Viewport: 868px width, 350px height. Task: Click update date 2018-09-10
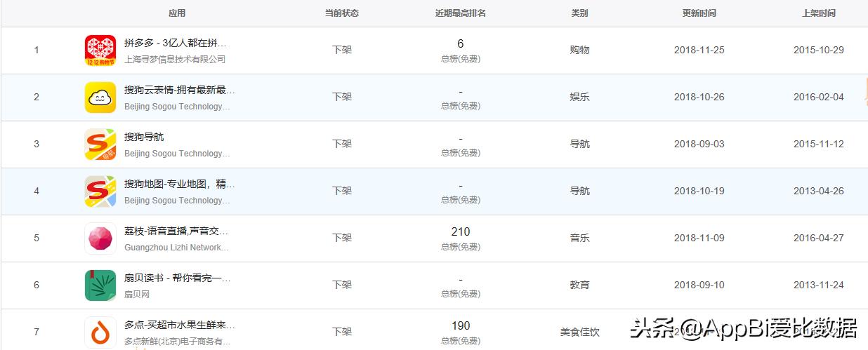point(699,285)
